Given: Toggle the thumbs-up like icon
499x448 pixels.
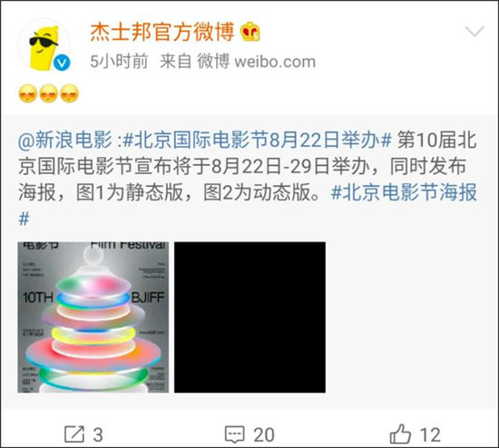Looking at the screenshot, I should point(400,433).
